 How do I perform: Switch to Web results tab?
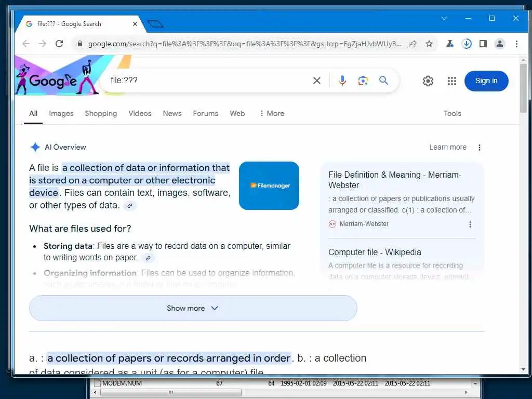(x=237, y=113)
